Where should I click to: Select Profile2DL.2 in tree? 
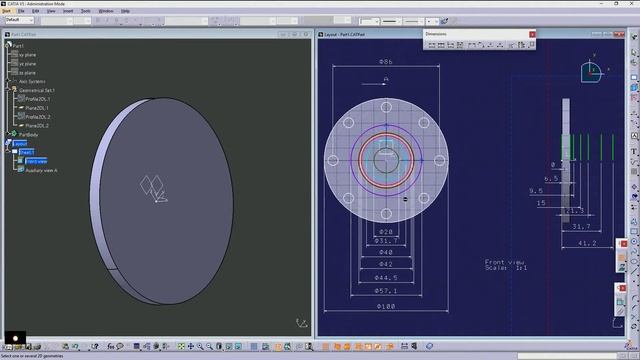[38, 117]
